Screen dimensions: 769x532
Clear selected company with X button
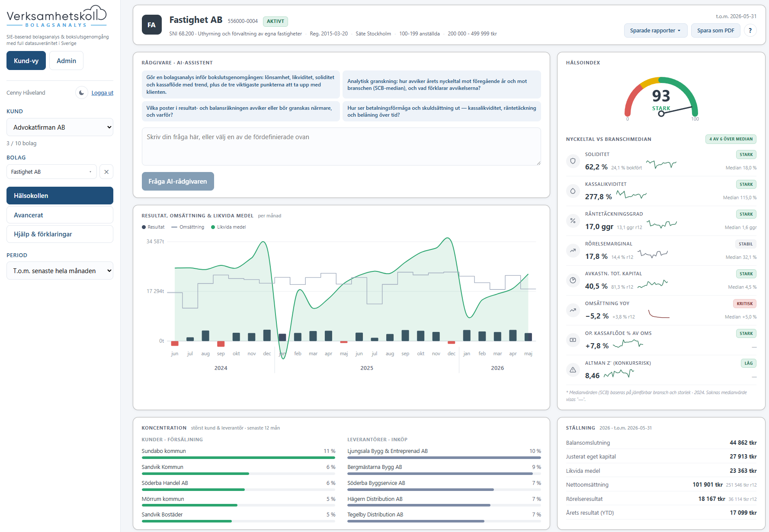pyautogui.click(x=106, y=172)
